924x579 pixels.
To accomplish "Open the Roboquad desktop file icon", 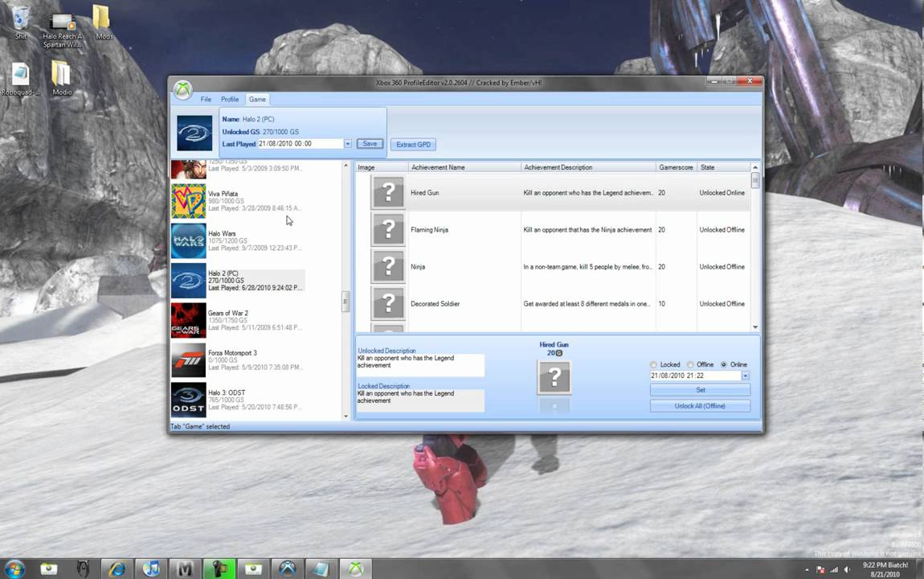I will (x=20, y=74).
